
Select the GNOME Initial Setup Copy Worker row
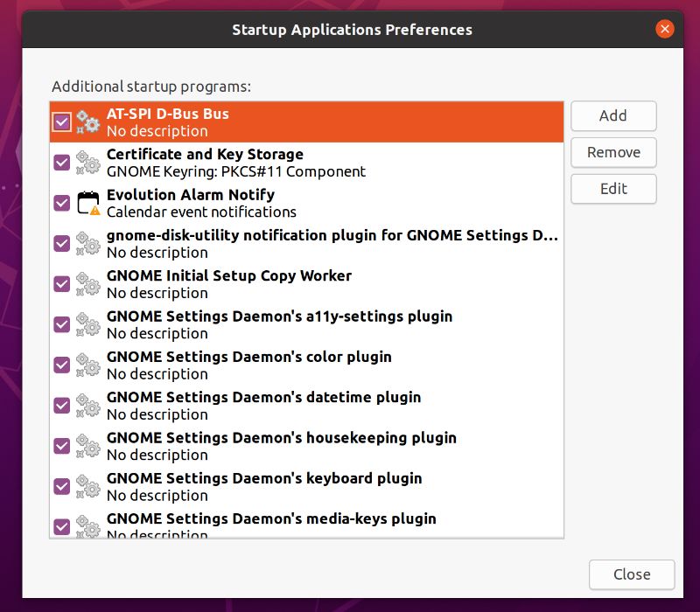click(306, 284)
